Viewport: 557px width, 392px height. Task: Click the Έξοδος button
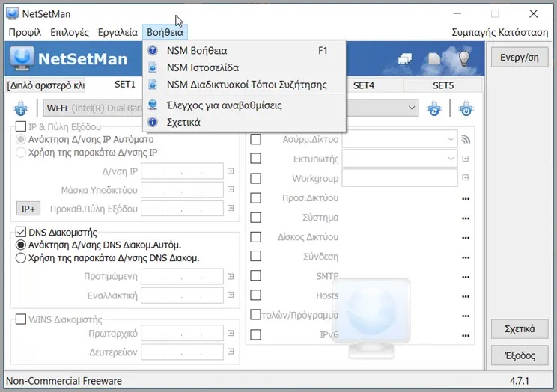(x=520, y=355)
